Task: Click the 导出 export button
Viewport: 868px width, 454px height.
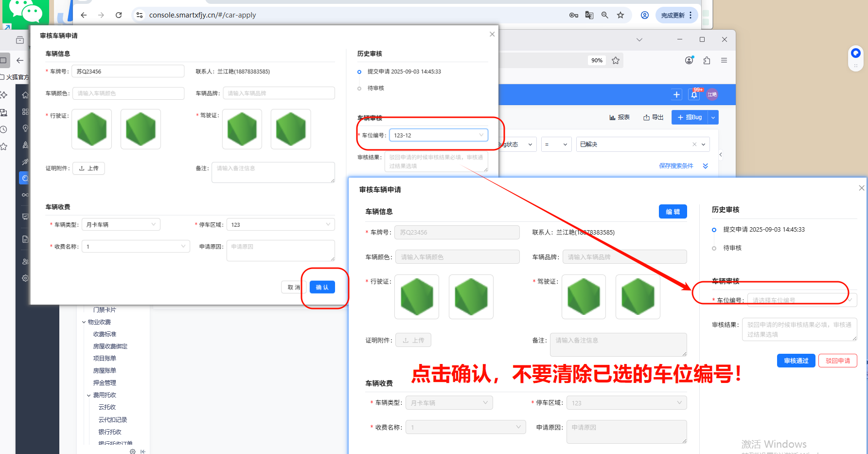Action: coord(653,117)
